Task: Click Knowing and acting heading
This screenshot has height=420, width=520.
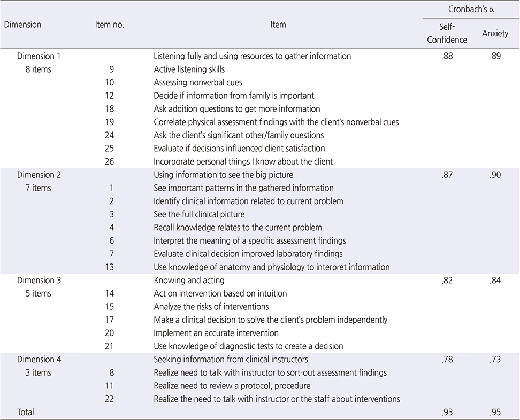Action: [x=189, y=280]
